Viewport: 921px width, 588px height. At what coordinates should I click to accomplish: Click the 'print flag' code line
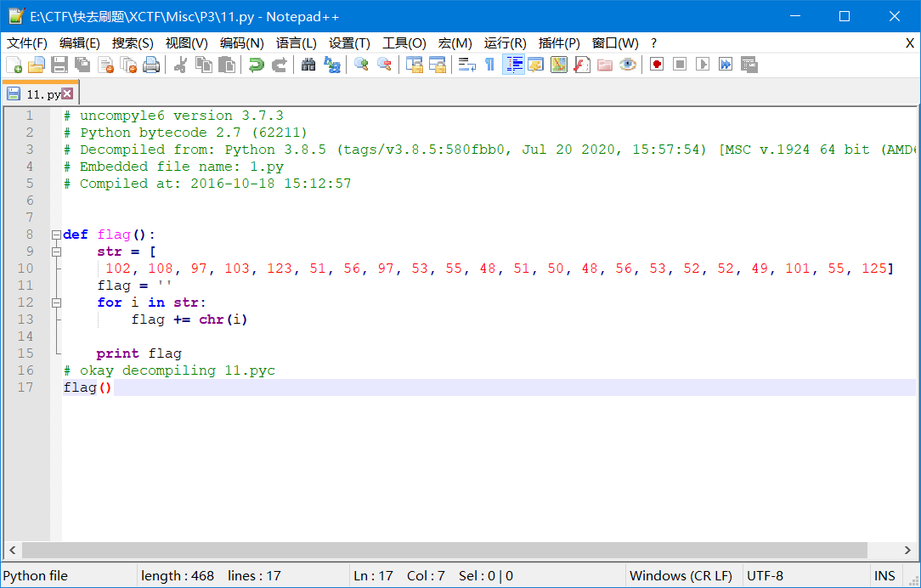click(x=139, y=353)
